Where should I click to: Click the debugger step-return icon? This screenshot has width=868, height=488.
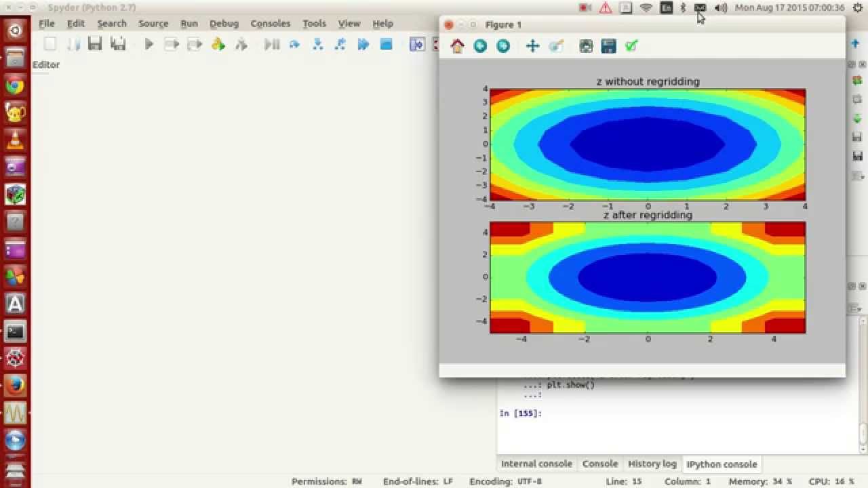[x=340, y=45]
